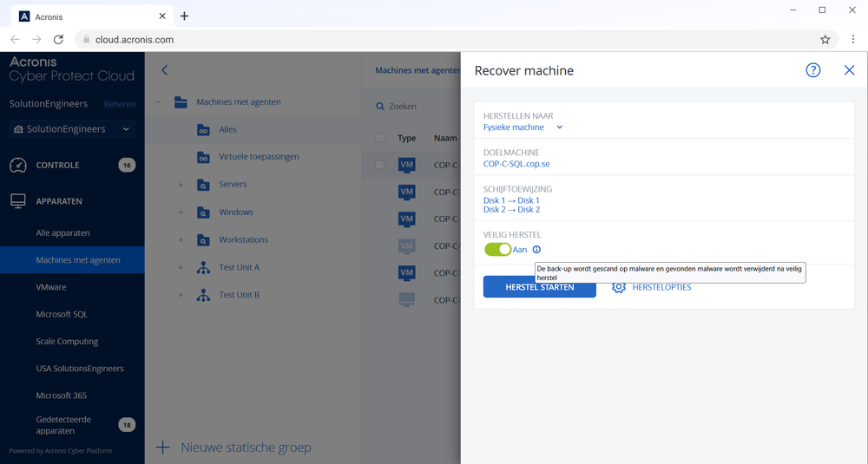Image resolution: width=868 pixels, height=464 pixels.
Task: Open Herstelopties gear icon
Action: pyautogui.click(x=618, y=287)
